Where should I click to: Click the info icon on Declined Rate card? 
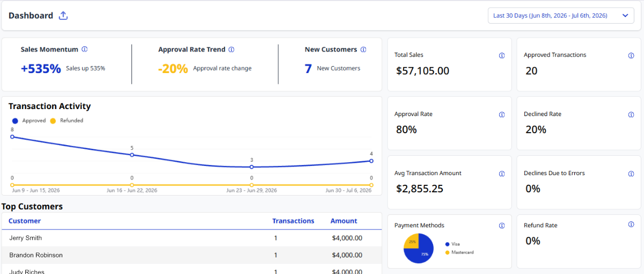tap(631, 114)
